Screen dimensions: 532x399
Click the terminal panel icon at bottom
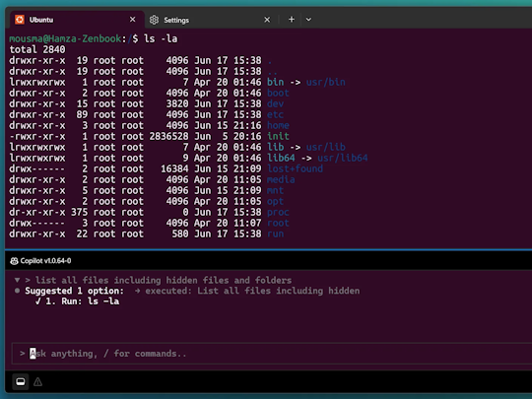pyautogui.click(x=21, y=381)
